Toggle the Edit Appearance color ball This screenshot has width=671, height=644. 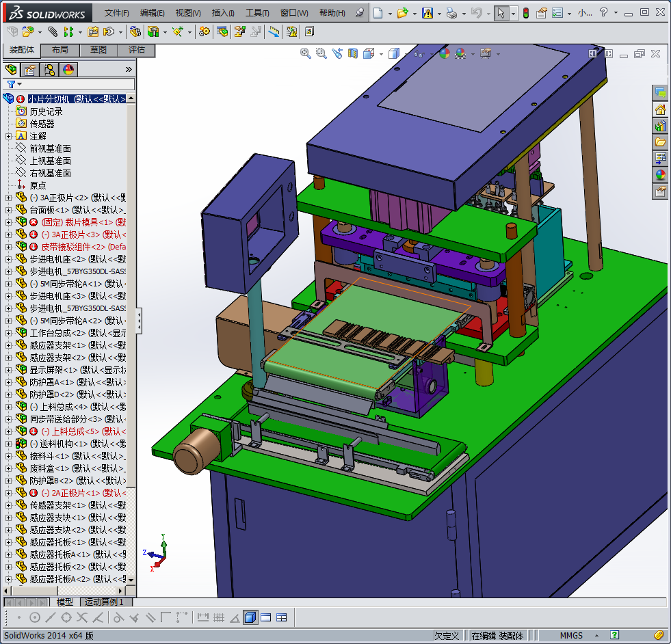click(445, 53)
